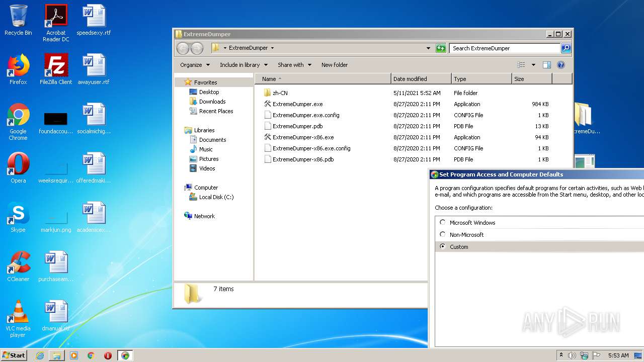Click the volume speaker tray icon
Image resolution: width=644 pixels, height=362 pixels.
pyautogui.click(x=572, y=355)
